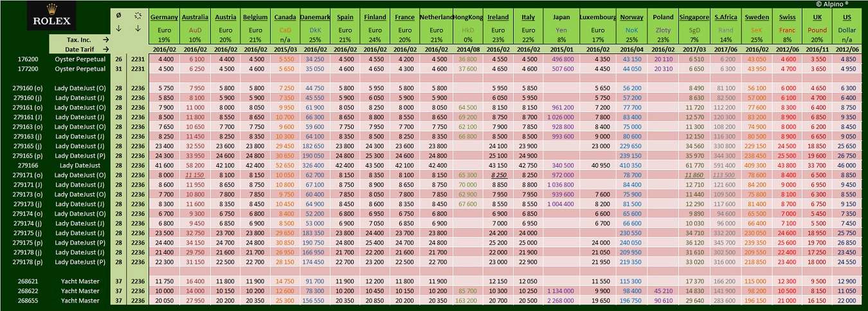Open the S.Africa column header link
This screenshot has height=311, width=868.
(725, 17)
